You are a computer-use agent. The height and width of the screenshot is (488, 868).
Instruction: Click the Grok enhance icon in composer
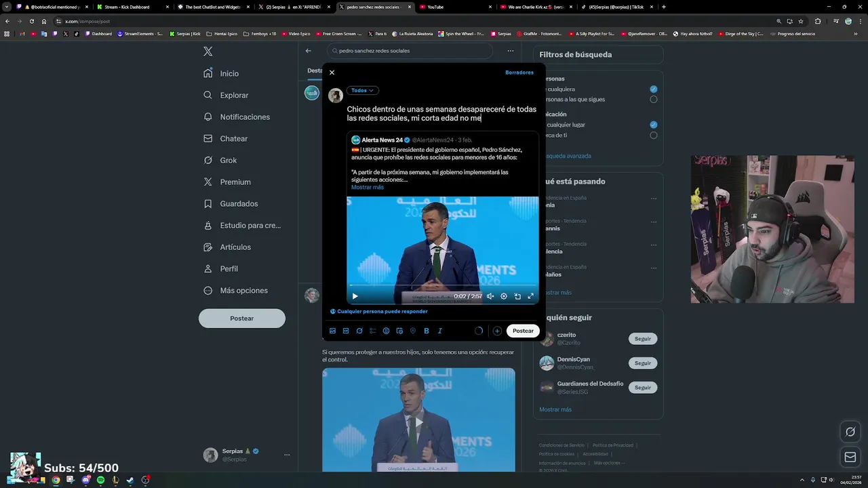(359, 331)
